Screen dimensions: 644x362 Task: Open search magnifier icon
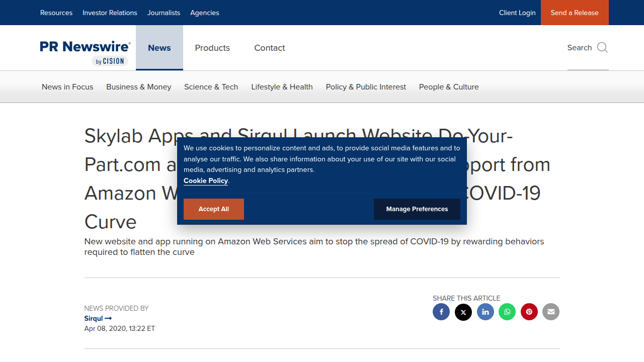(x=602, y=48)
